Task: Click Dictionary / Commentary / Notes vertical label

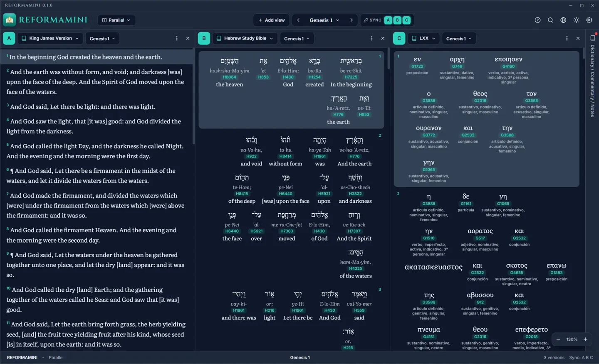Action: point(592,81)
